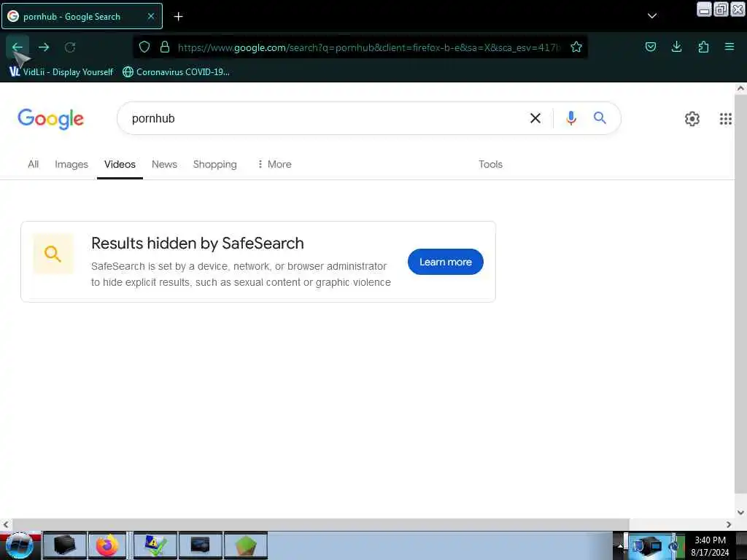The image size is (747, 560).
Task: Go forward with the forward arrow
Action: pos(44,47)
